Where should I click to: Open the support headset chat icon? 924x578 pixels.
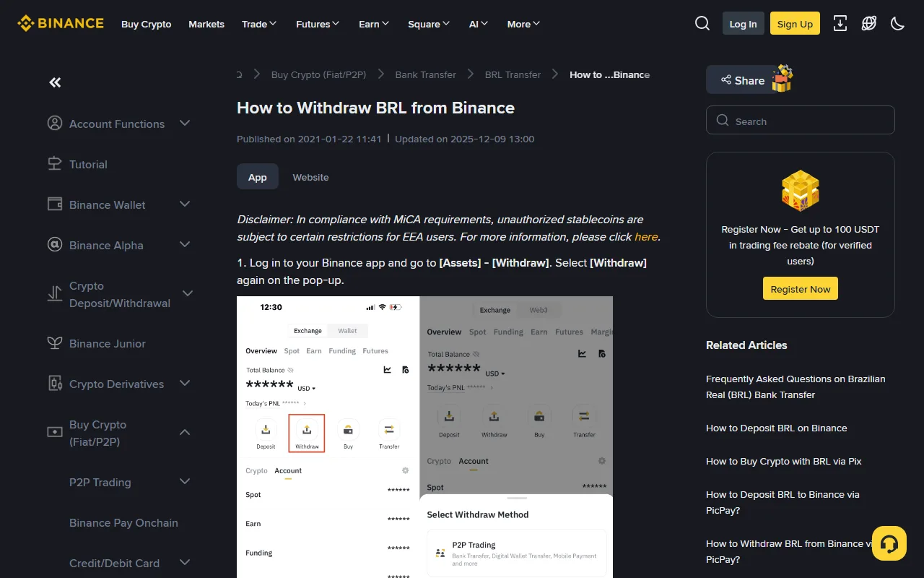point(889,543)
